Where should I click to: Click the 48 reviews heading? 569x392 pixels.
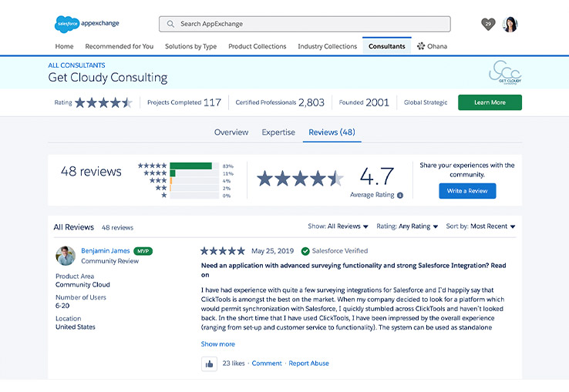[91, 172]
